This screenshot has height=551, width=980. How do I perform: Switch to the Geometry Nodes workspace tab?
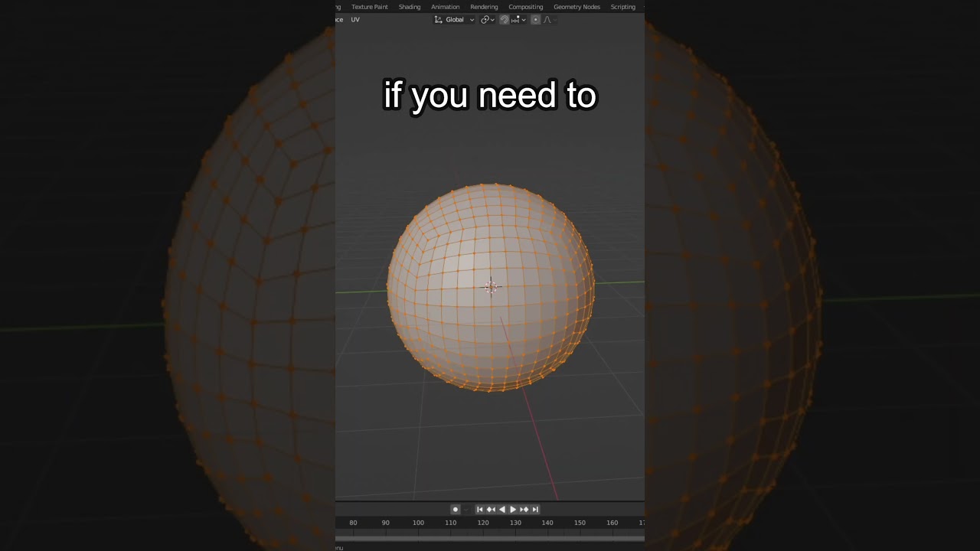(x=577, y=7)
